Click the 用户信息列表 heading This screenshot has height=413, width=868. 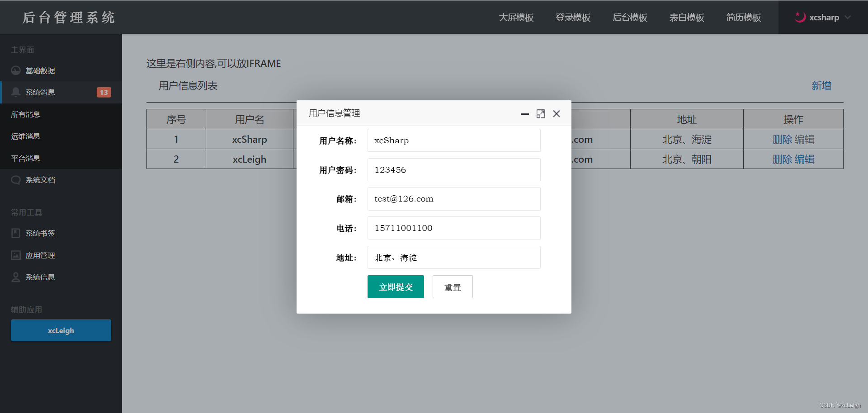click(x=188, y=86)
